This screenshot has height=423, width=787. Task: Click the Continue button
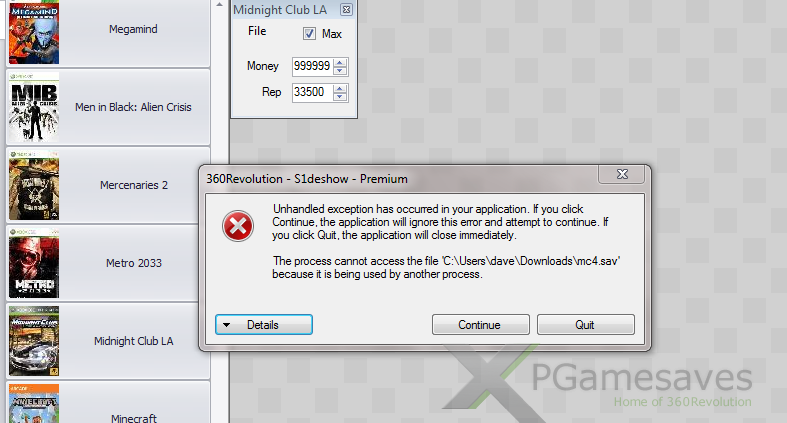point(480,325)
